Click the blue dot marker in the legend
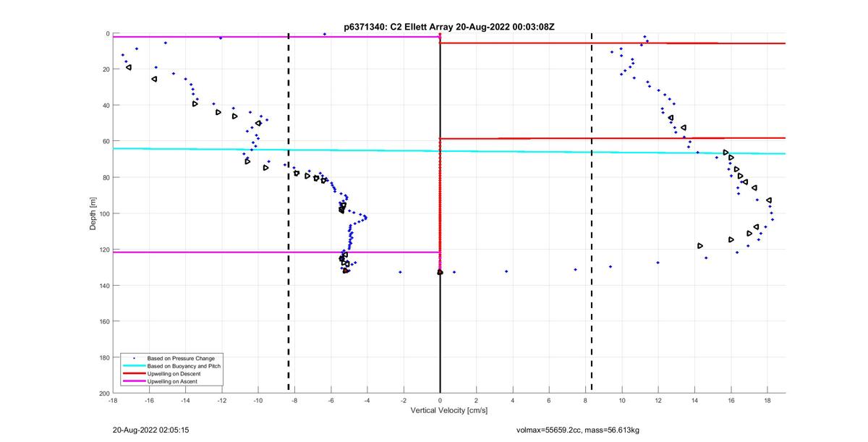This screenshot has height=442, width=868. (134, 358)
